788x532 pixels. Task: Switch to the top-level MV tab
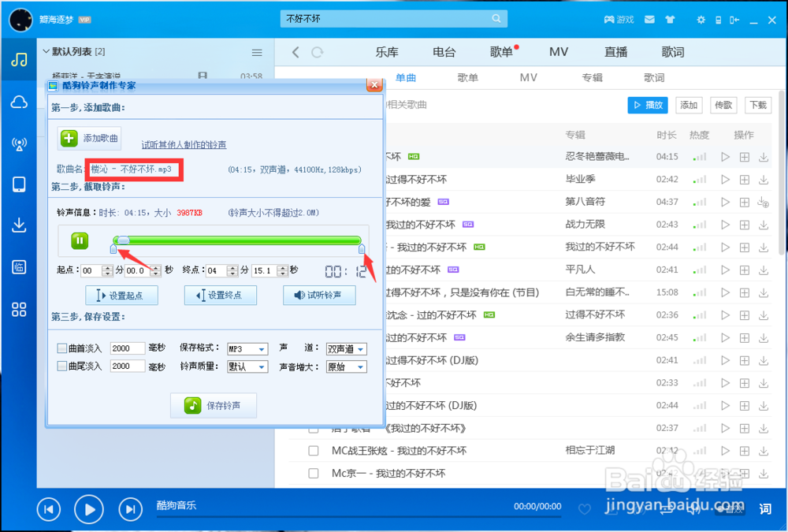click(x=559, y=52)
